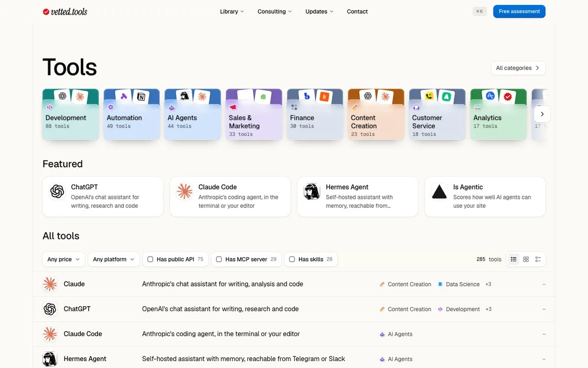Screen dimensions: 588x368
Task: Go to the Contact page
Action: point(357,11)
